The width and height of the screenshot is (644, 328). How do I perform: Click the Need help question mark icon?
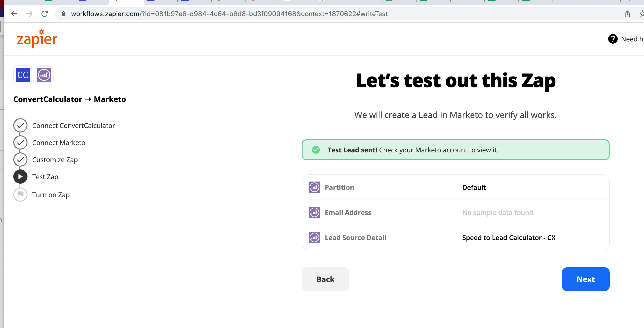click(612, 39)
